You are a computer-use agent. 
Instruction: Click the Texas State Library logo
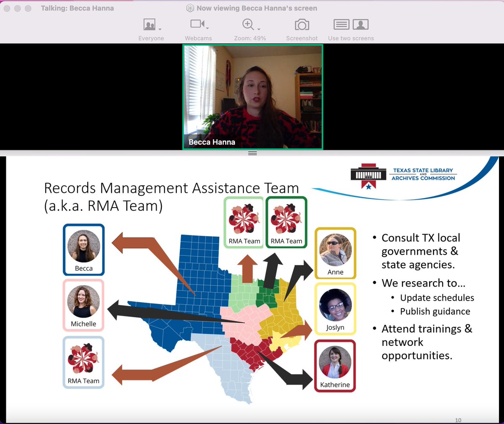(x=403, y=176)
